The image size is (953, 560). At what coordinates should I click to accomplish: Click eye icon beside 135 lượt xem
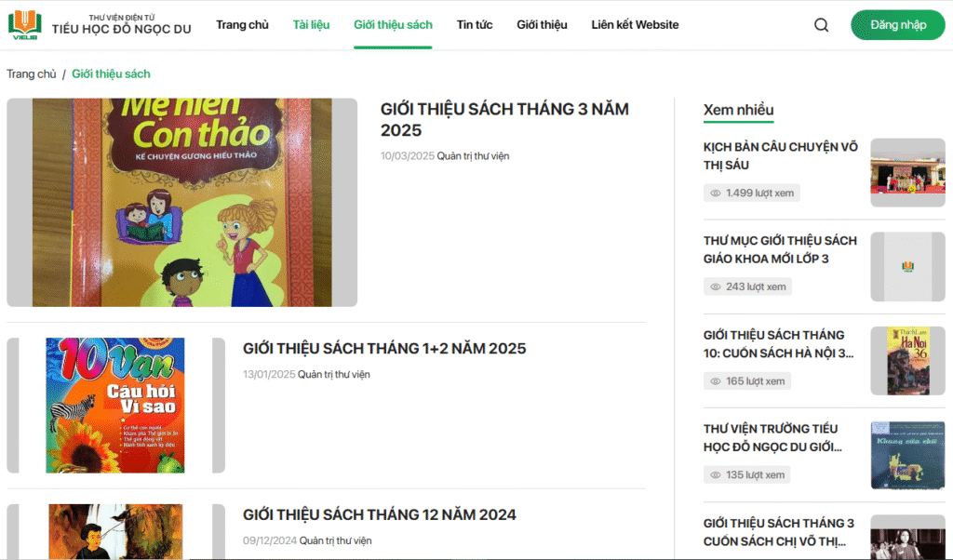(716, 475)
